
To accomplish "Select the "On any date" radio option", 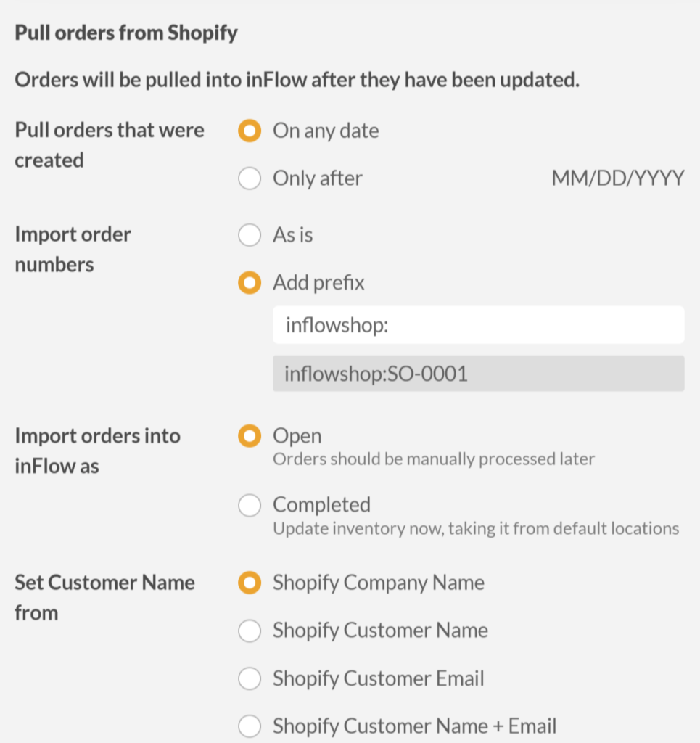I will coord(250,131).
